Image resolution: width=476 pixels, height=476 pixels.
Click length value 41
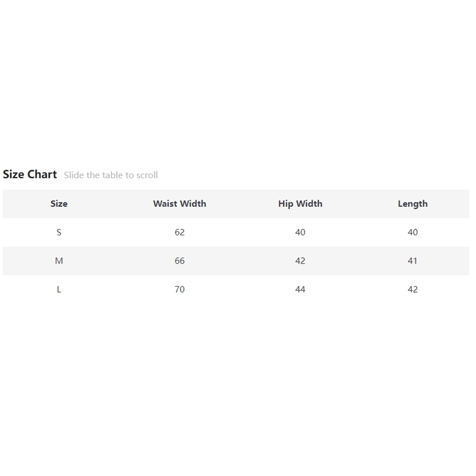point(412,261)
